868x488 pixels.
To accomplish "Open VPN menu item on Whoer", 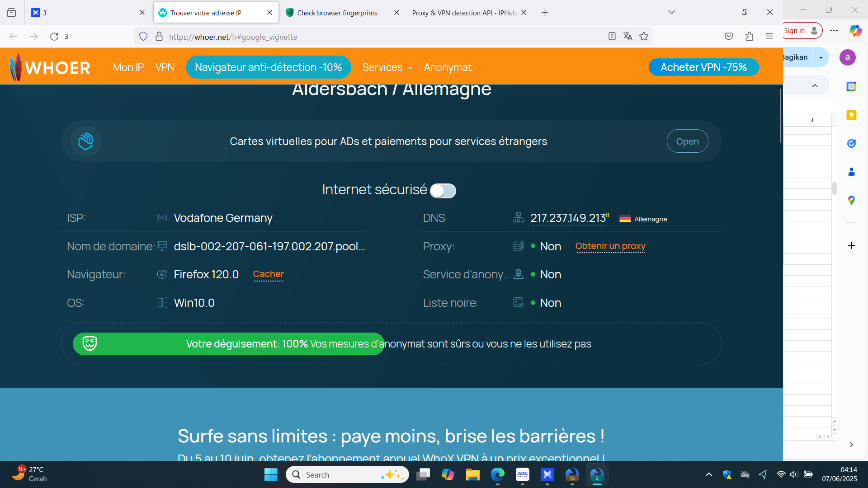I will [x=165, y=67].
